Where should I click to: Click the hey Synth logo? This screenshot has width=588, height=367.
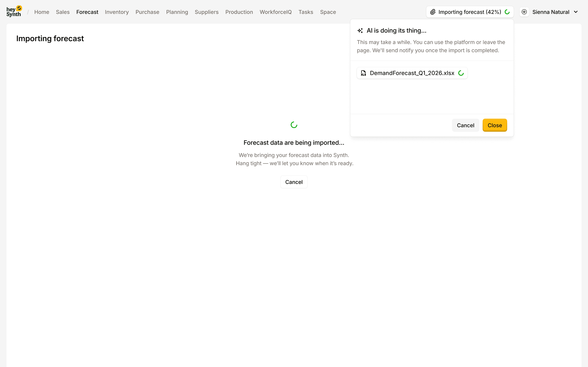click(14, 12)
